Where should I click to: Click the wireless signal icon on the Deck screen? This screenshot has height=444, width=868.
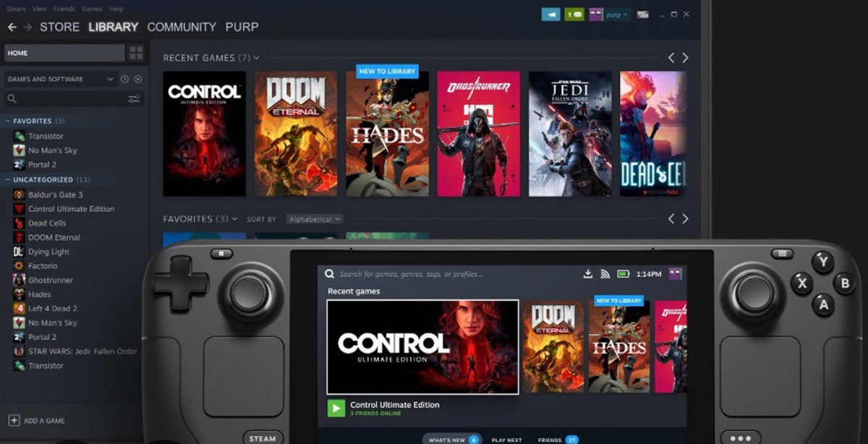(605, 274)
